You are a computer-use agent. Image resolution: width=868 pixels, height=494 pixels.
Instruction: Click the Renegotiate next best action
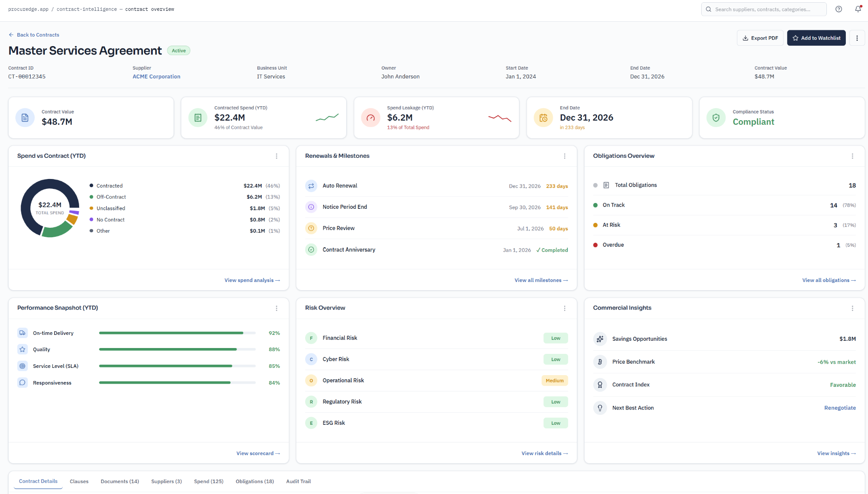[x=840, y=408]
